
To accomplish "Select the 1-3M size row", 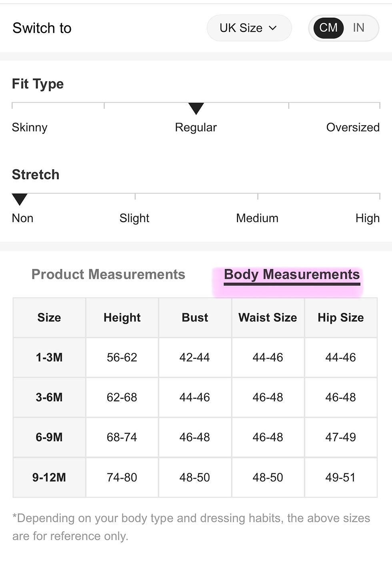I will pos(49,357).
